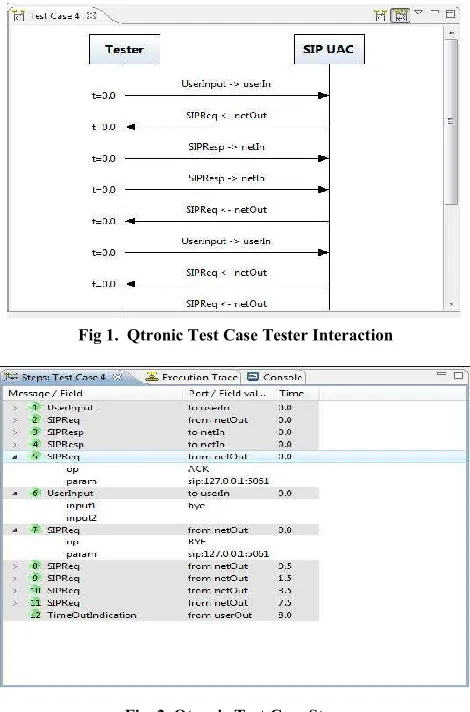Expand step 3 SIPResp row
The height and width of the screenshot is (712, 470).
15,432
